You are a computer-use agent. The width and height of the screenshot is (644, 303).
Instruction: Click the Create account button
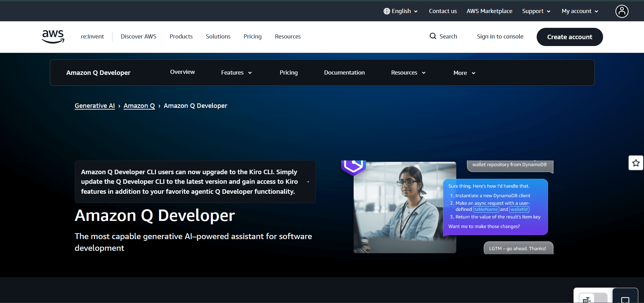tap(570, 37)
